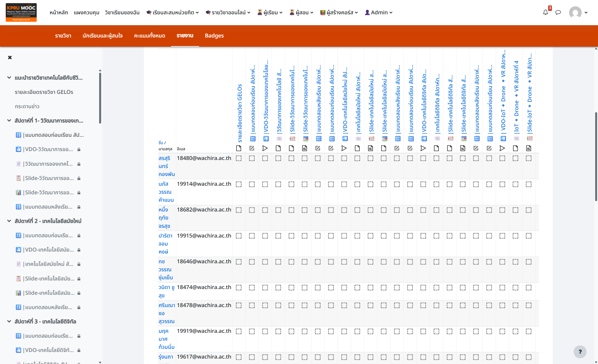
Task: Click lock icon beside แบบทดสอบหลังเรีย in week 2
Action: pyautogui.click(x=79, y=307)
